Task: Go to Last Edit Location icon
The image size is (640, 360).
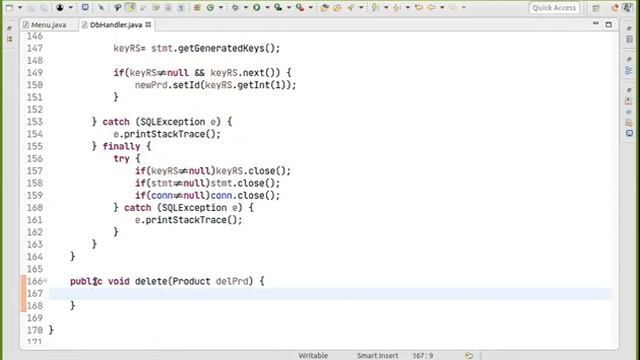Action: [418, 7]
